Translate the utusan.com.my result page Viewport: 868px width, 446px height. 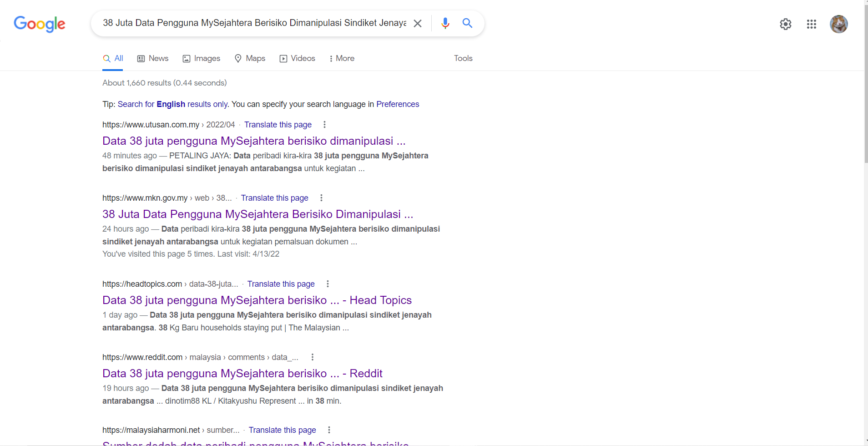click(x=278, y=125)
